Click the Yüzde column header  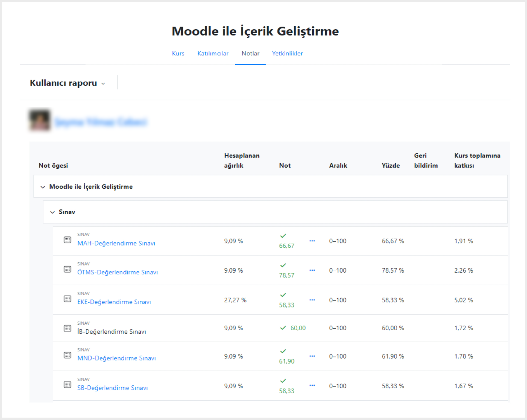(391, 165)
